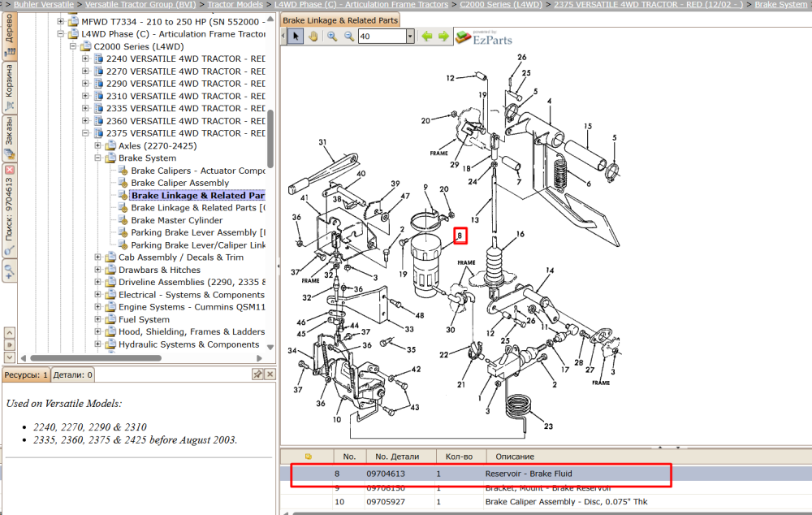
Task: Pin the resources panel
Action: click(257, 374)
